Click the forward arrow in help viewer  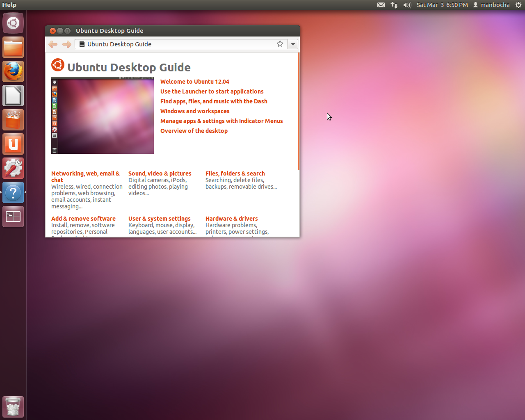66,44
